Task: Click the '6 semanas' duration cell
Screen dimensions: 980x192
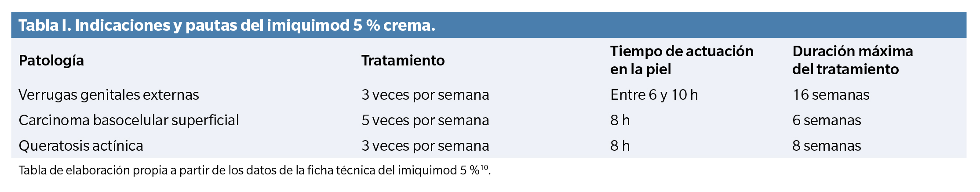Action: (826, 120)
